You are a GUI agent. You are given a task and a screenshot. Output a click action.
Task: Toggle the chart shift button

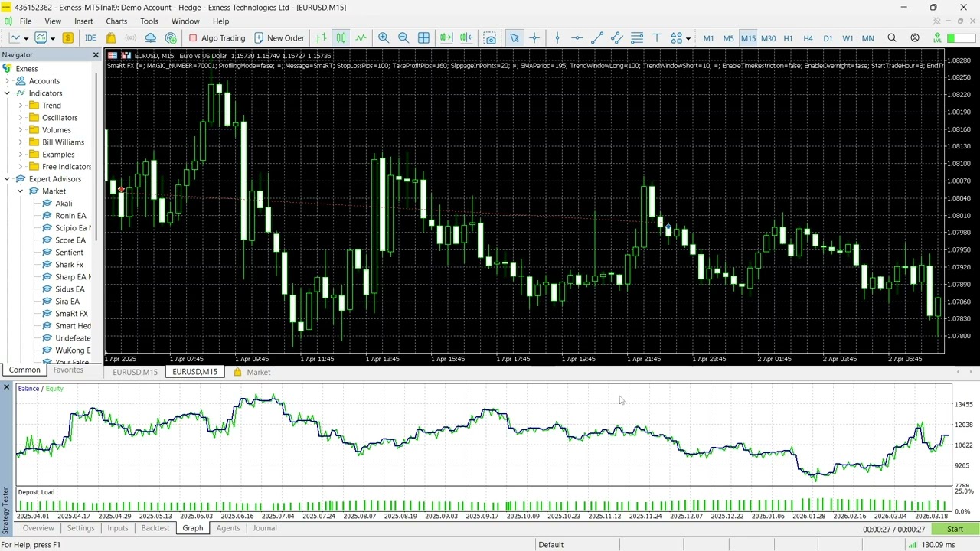[x=466, y=38]
